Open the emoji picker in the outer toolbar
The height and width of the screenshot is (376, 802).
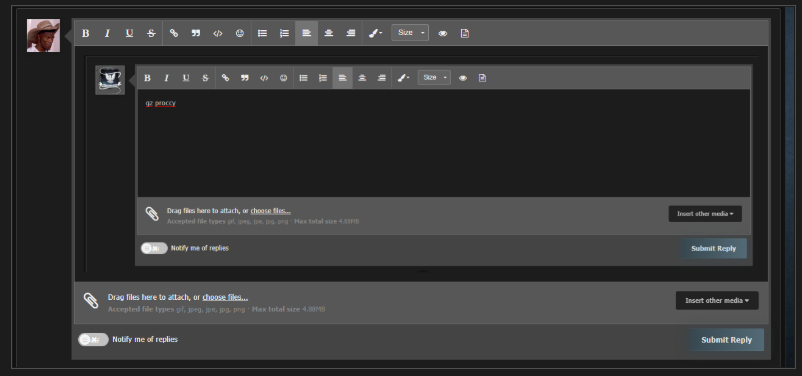pyautogui.click(x=240, y=33)
